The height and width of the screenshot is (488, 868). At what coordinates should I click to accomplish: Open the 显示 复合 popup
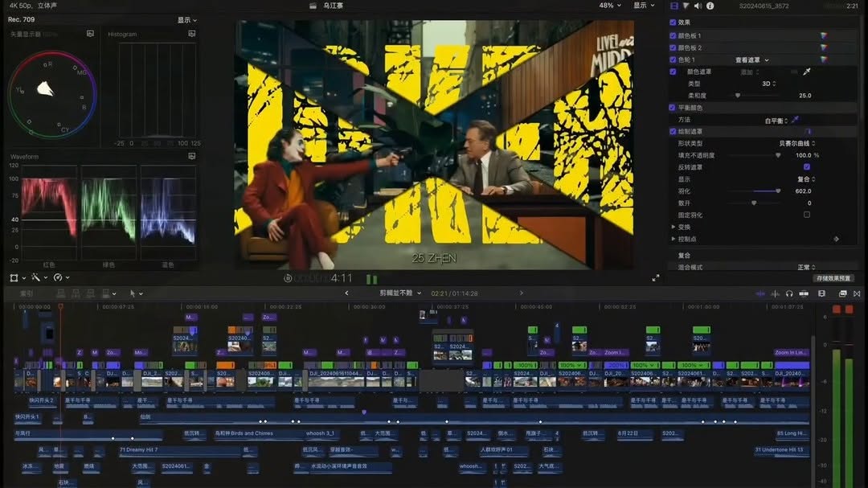(806, 179)
